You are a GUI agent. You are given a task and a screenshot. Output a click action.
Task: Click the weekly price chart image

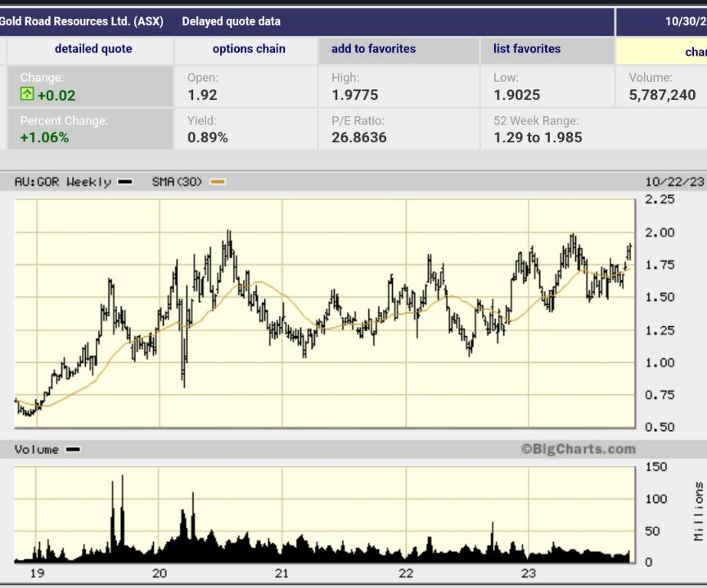(x=325, y=313)
